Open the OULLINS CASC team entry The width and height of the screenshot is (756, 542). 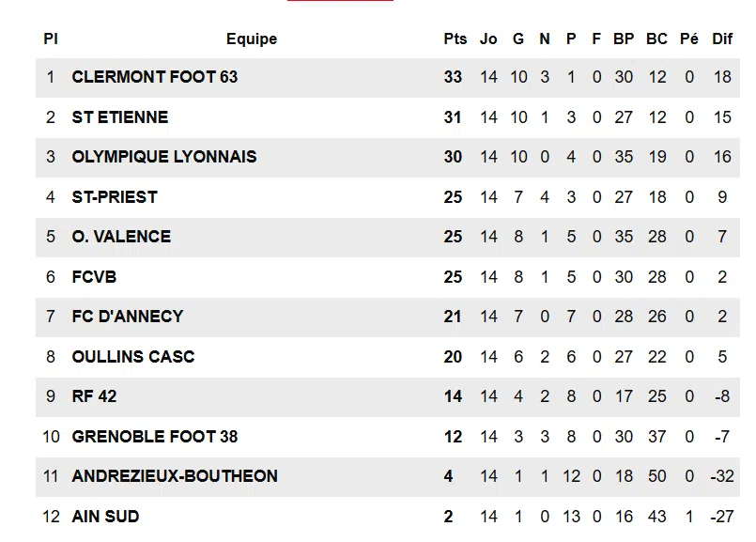click(x=133, y=357)
